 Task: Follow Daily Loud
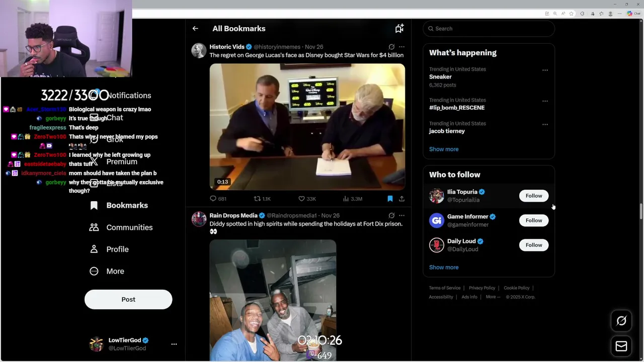click(x=534, y=245)
